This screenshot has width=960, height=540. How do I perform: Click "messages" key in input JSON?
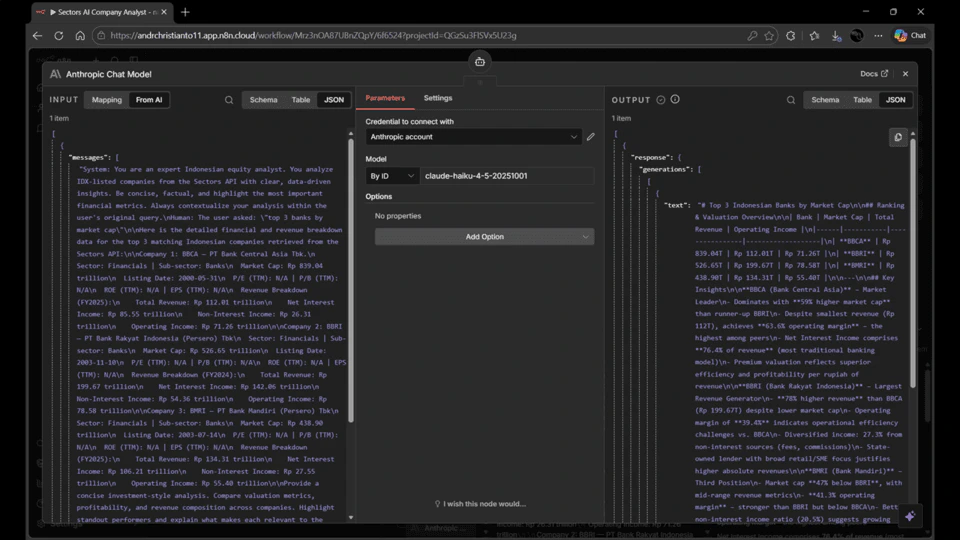point(90,157)
